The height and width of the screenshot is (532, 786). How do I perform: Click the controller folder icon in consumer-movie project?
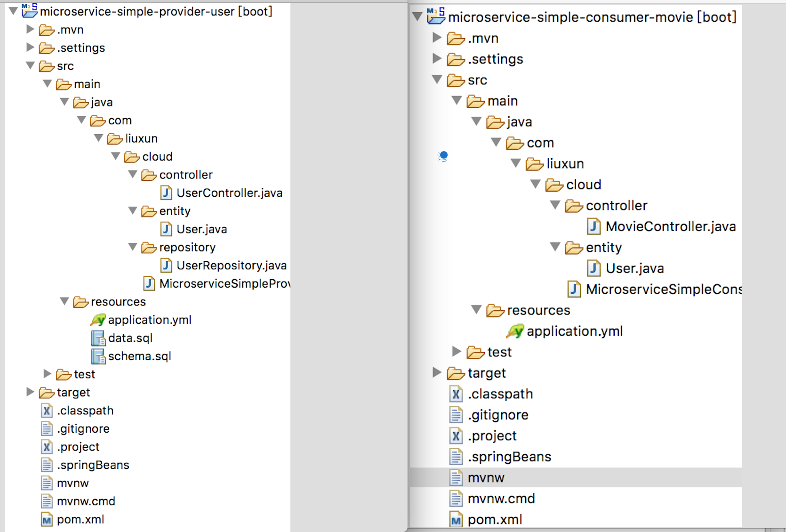574,205
